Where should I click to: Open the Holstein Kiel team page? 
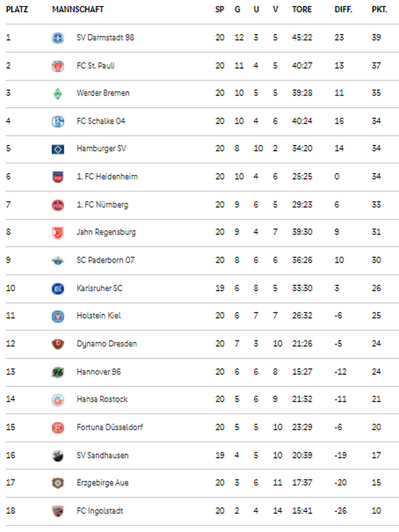[98, 315]
